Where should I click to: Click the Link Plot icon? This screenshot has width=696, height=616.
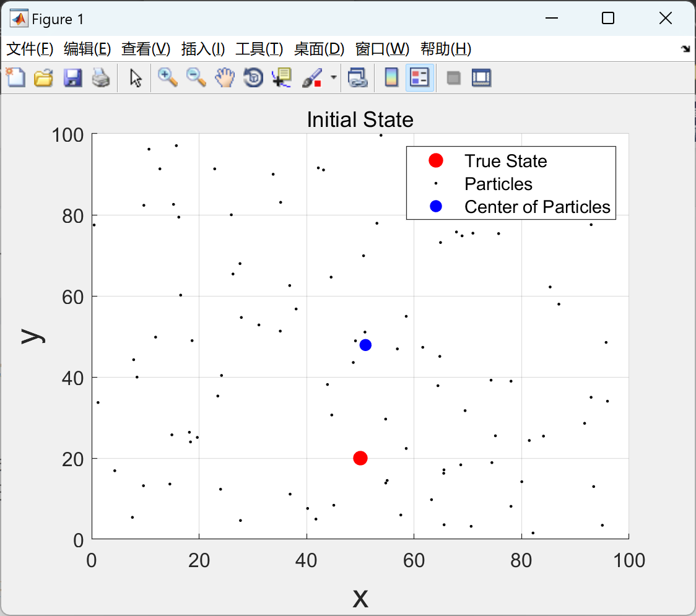point(357,77)
